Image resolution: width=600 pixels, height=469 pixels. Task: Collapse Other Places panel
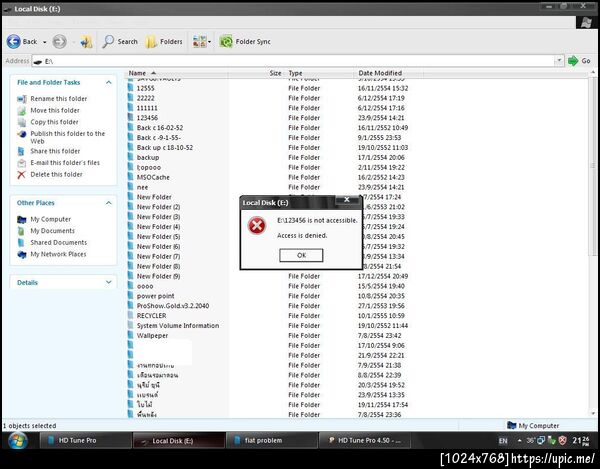[x=109, y=203]
